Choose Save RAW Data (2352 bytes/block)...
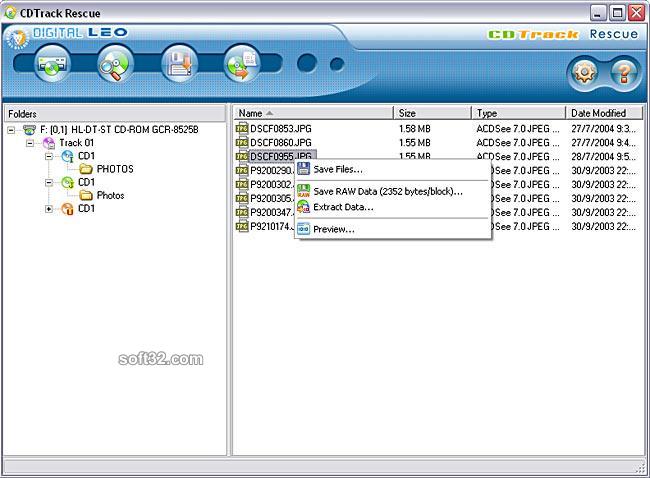The width and height of the screenshot is (650, 478). (x=393, y=192)
